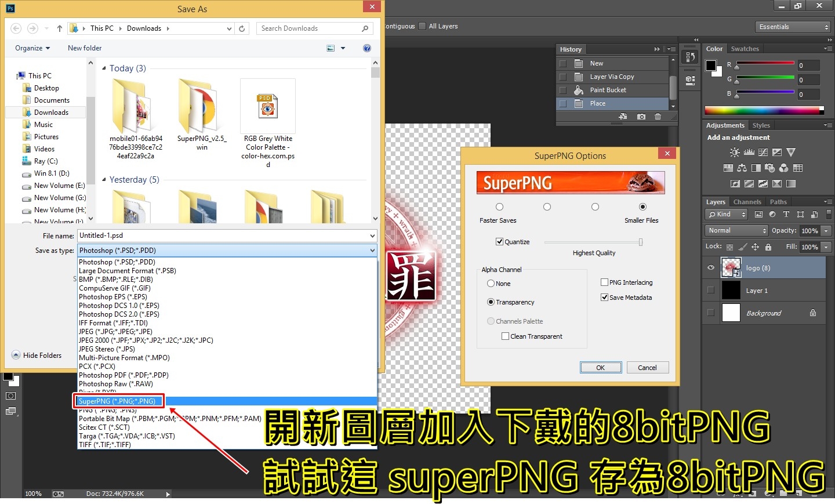The image size is (835, 504).
Task: Click Cancel in SuperPNG Options
Action: (x=647, y=368)
